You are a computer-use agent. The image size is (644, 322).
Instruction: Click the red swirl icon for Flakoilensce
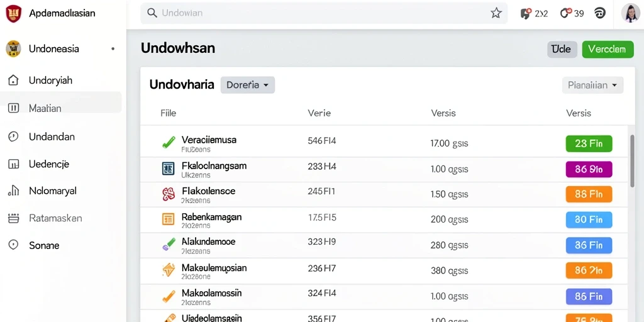(x=169, y=194)
